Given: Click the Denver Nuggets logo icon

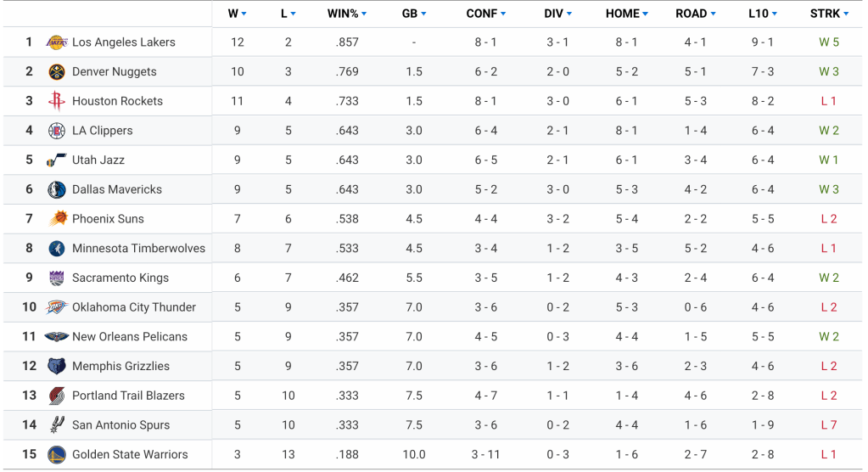Looking at the screenshot, I should (x=57, y=72).
